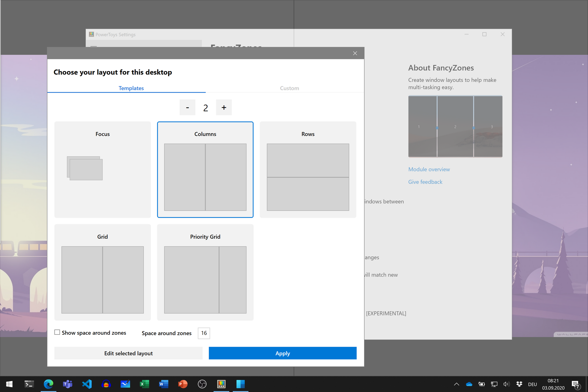Switch to the Custom tab
The height and width of the screenshot is (392, 588).
click(x=289, y=88)
